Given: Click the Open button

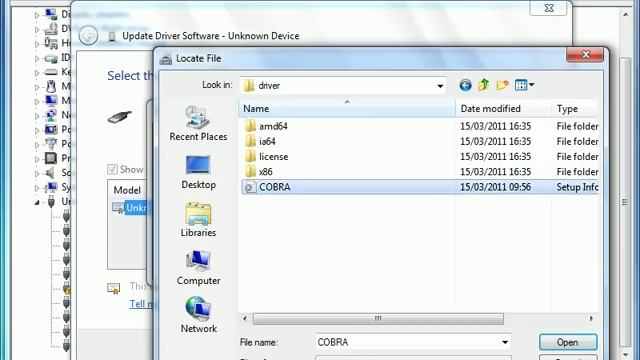Looking at the screenshot, I should [x=568, y=342].
